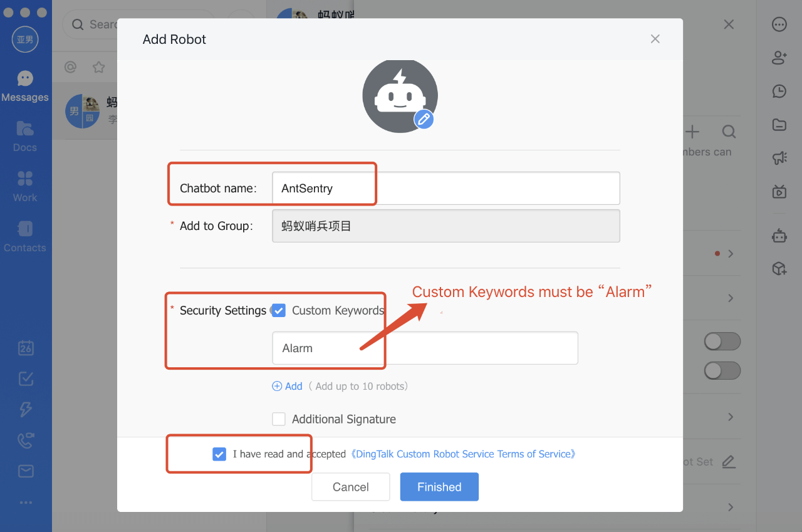Open the circled three-dots menu in the right toolbar
The width and height of the screenshot is (802, 532).
click(779, 24)
